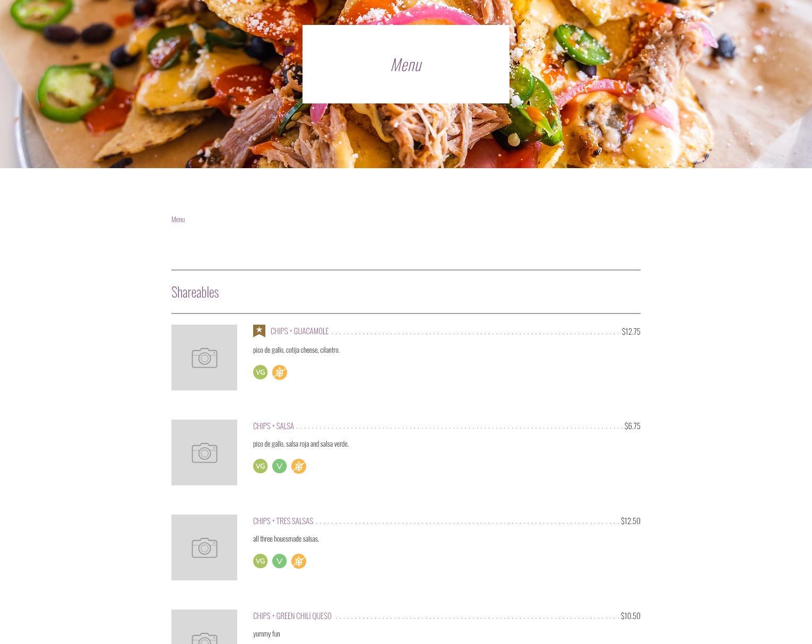This screenshot has height=644, width=812.
Task: Click the gluten-free wheat icon under Chips + Guacamole
Action: tap(280, 372)
